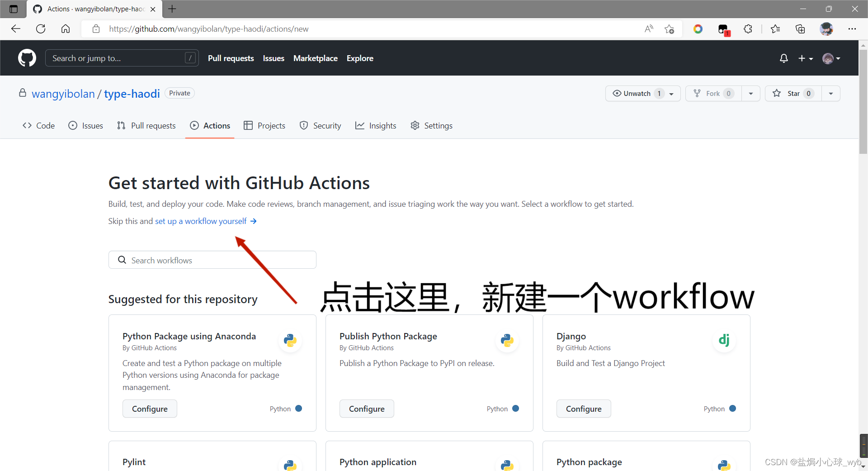
Task: Click the colorful circle extension icon
Action: tap(698, 29)
